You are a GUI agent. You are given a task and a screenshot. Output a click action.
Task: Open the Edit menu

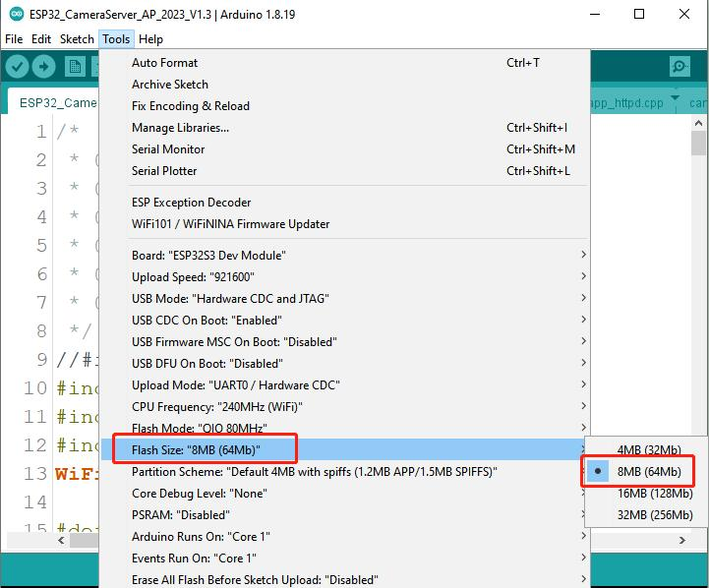41,39
